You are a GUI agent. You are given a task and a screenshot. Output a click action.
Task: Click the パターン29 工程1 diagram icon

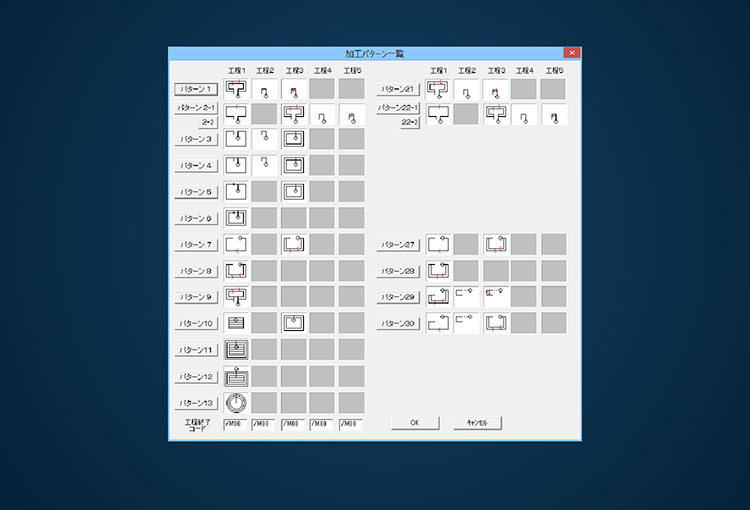[x=438, y=297]
